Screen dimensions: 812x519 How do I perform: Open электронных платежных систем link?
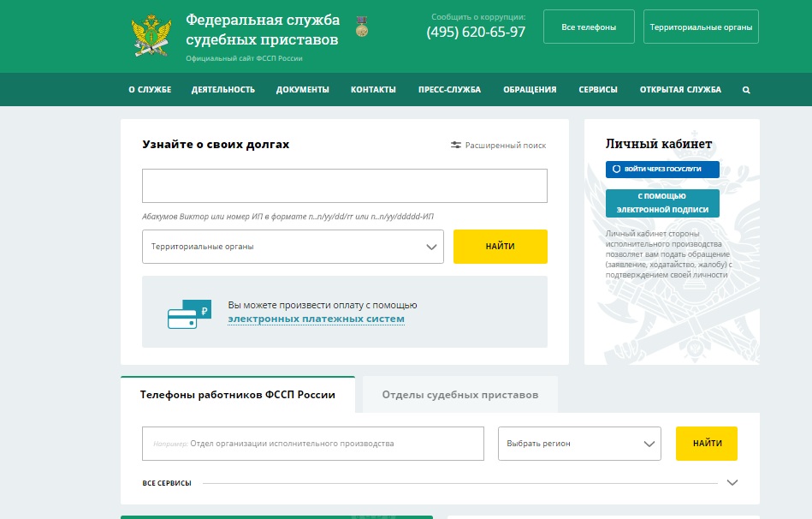(x=316, y=319)
